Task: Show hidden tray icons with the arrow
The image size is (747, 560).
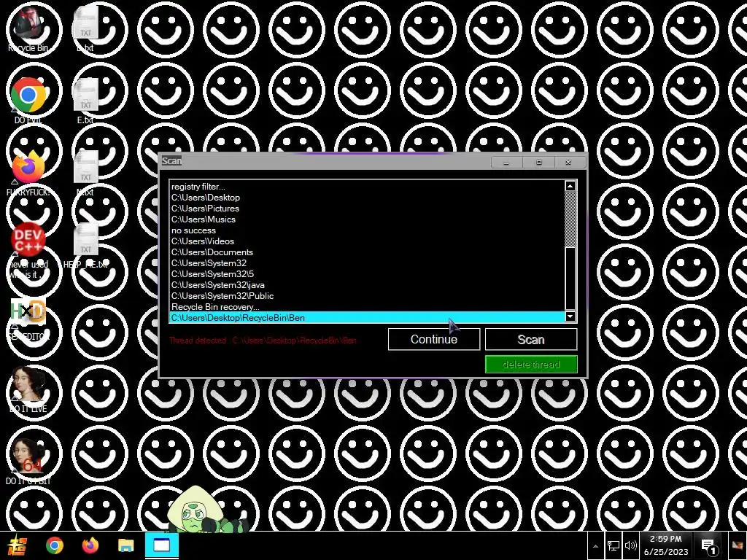Action: pyautogui.click(x=595, y=546)
